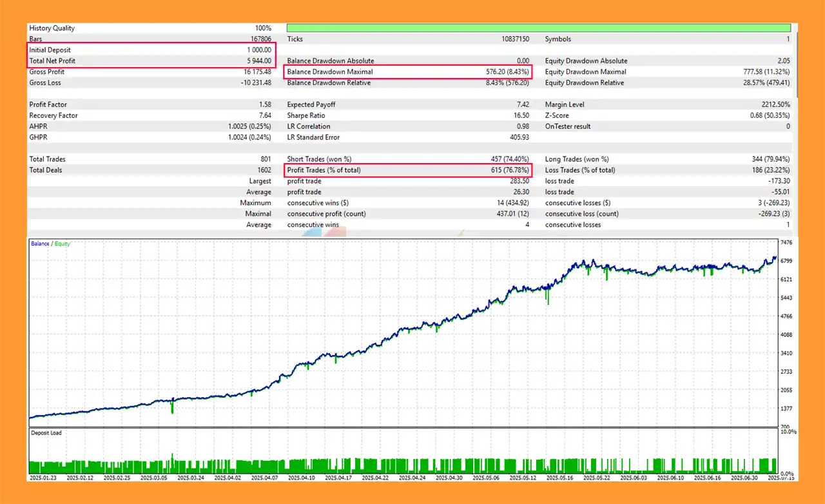Image resolution: width=825 pixels, height=504 pixels.
Task: Click the 7476 top value on balance axis
Action: point(786,243)
